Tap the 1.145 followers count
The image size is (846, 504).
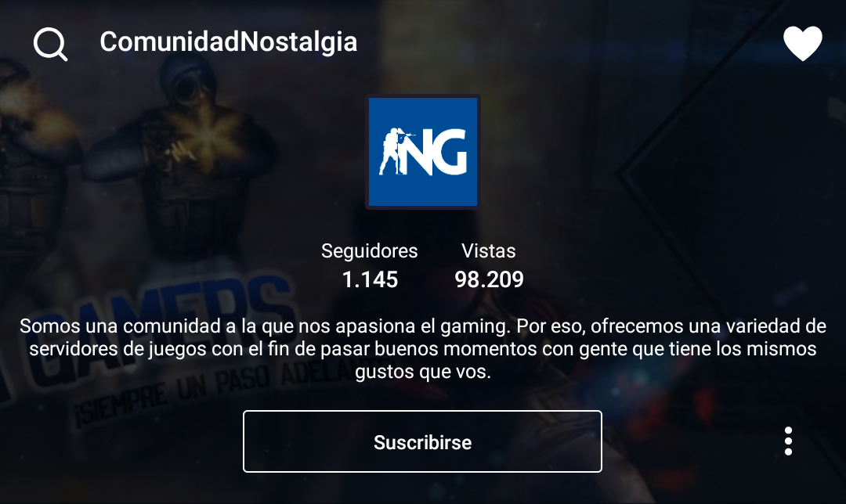pyautogui.click(x=370, y=279)
